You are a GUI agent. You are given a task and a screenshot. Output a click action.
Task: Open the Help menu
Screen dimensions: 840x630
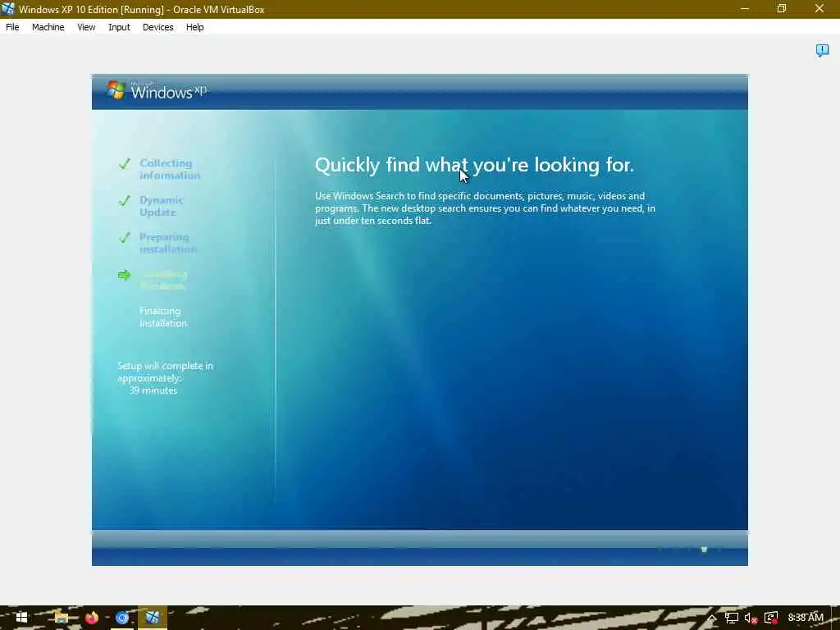(194, 27)
